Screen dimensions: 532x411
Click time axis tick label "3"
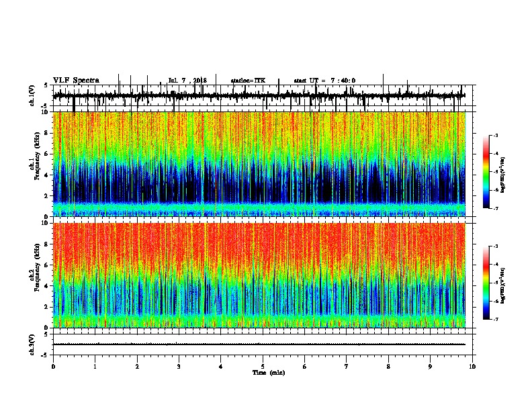(179, 367)
